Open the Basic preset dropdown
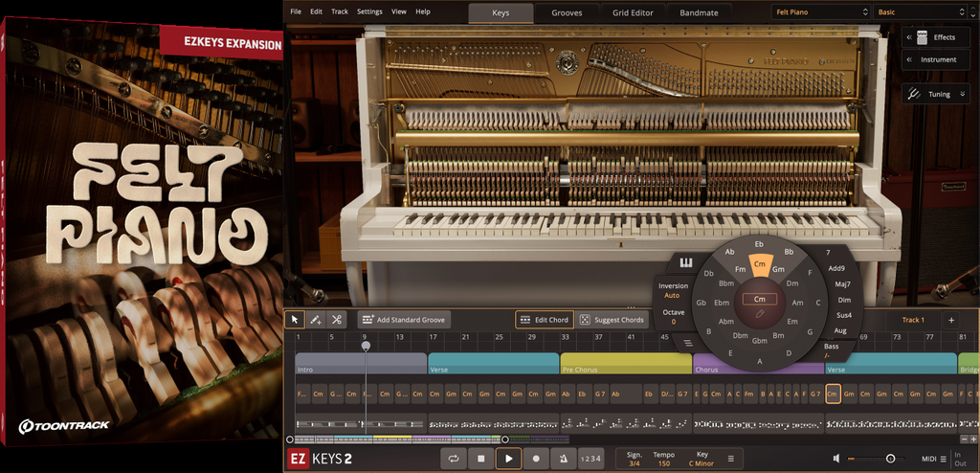This screenshot has width=980, height=473. 922,11
